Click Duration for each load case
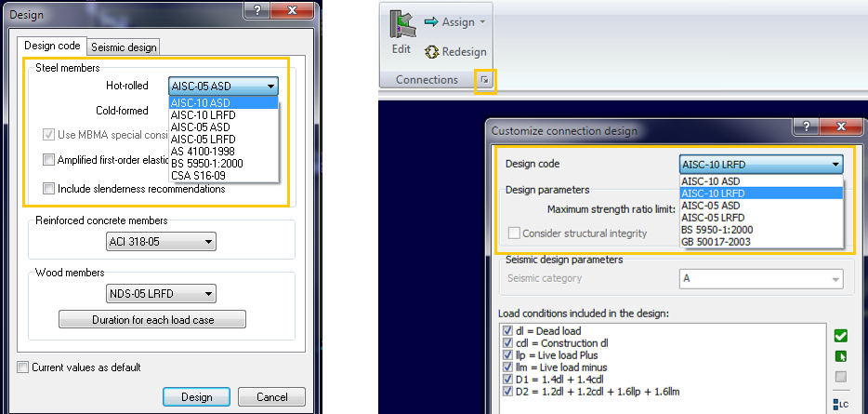The image size is (868, 414). tap(152, 320)
